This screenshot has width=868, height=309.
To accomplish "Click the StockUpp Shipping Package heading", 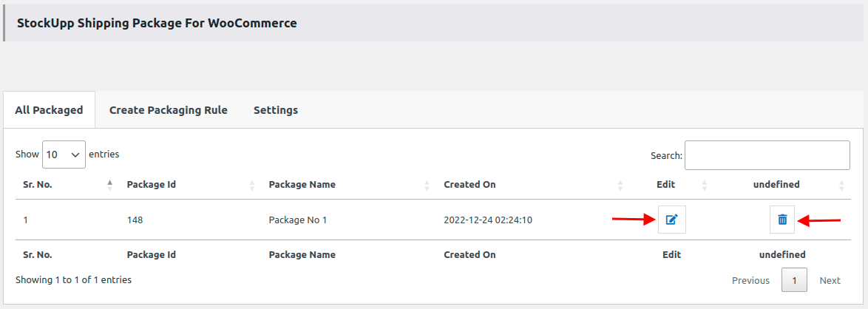I will [x=157, y=23].
